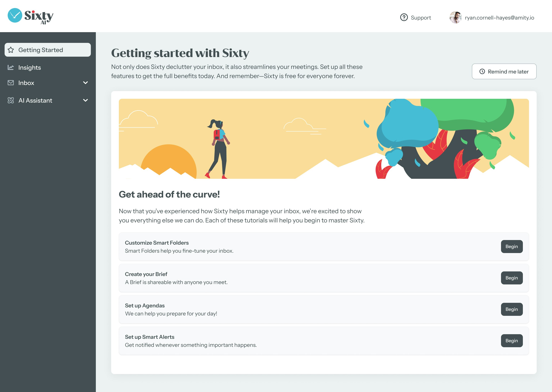
Task: Start the Set up Smart Alerts tutorial
Action: tap(511, 341)
